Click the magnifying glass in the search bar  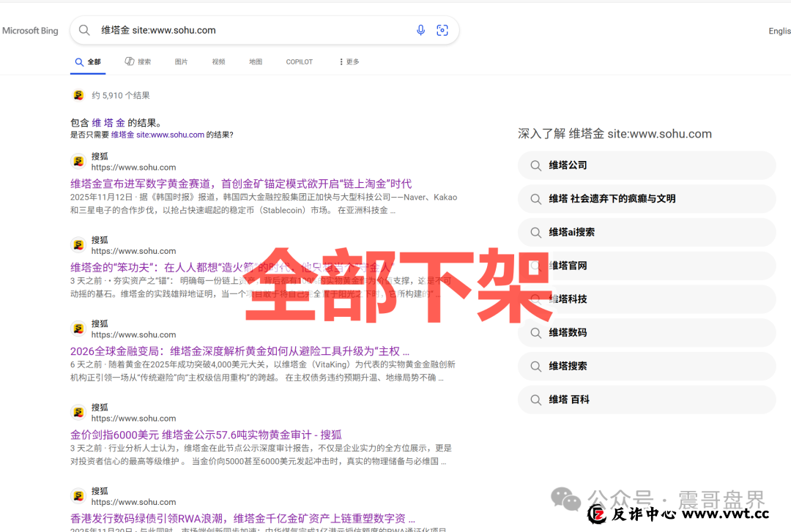coord(84,30)
